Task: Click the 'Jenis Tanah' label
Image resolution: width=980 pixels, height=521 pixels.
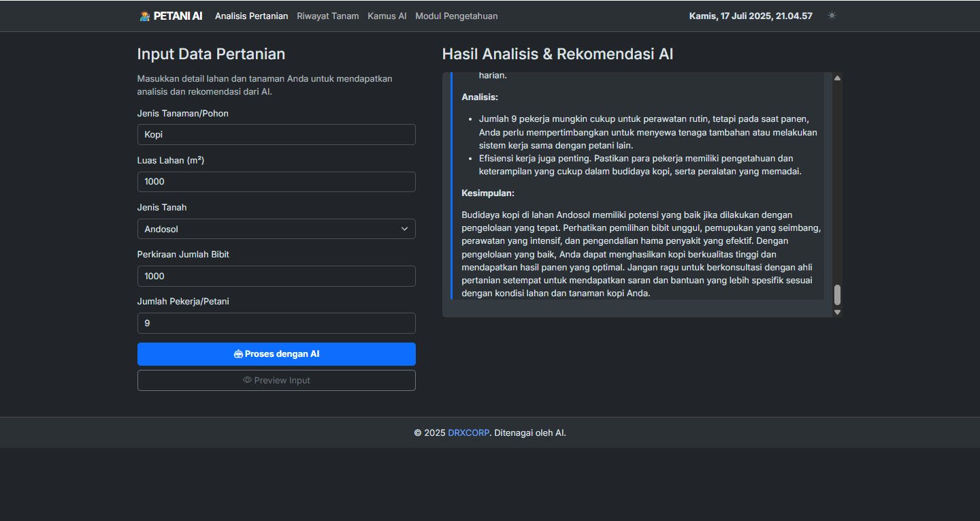Action: (162, 207)
